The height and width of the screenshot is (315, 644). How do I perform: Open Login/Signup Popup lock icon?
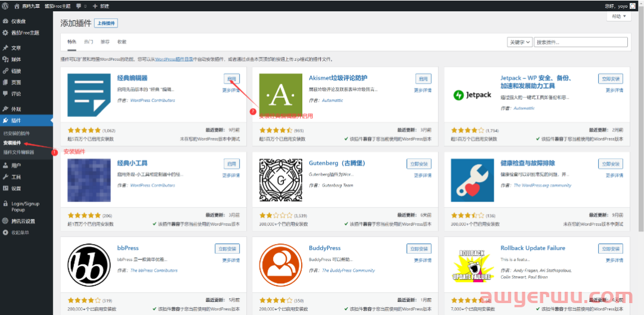[x=5, y=203]
